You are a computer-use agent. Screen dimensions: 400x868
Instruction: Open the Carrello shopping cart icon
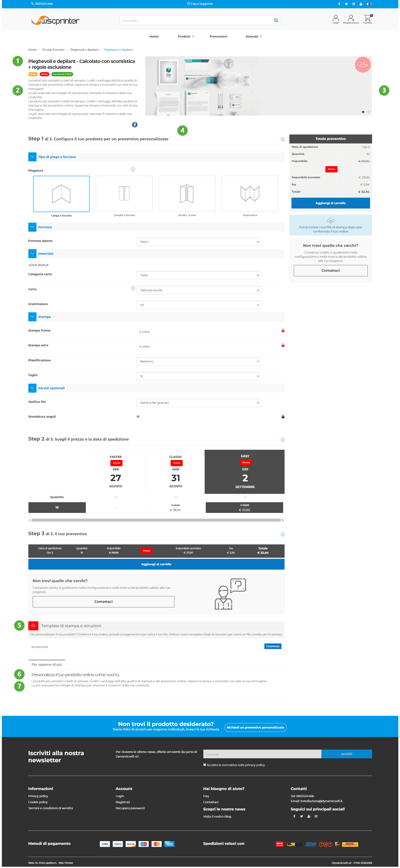pyautogui.click(x=367, y=18)
